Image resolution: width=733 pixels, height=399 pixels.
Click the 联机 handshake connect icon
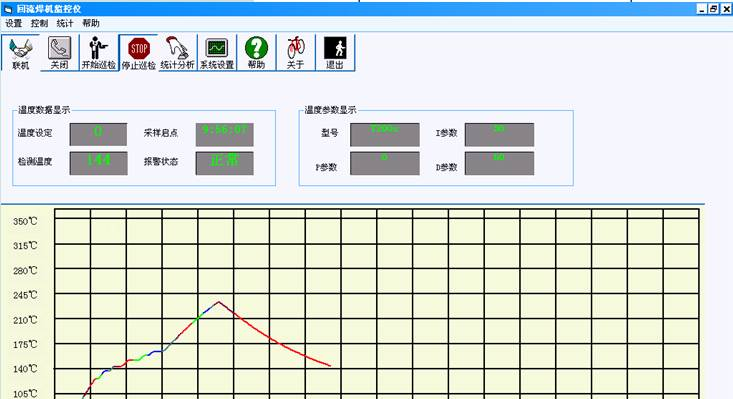click(x=21, y=52)
